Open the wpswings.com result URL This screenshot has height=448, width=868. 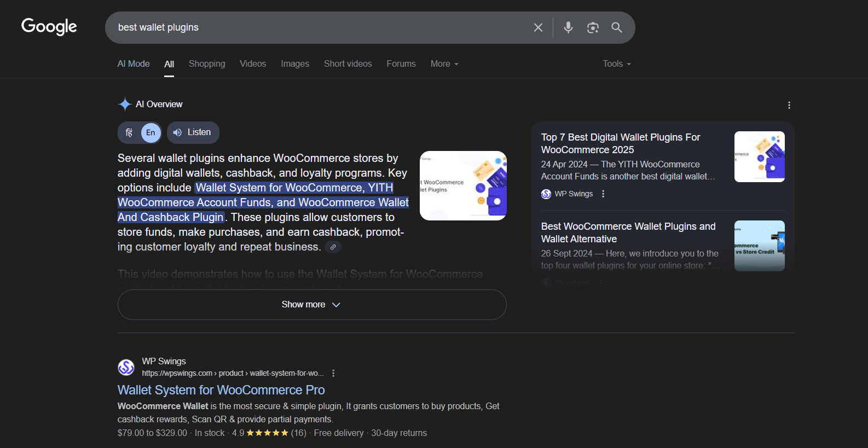coord(233,373)
